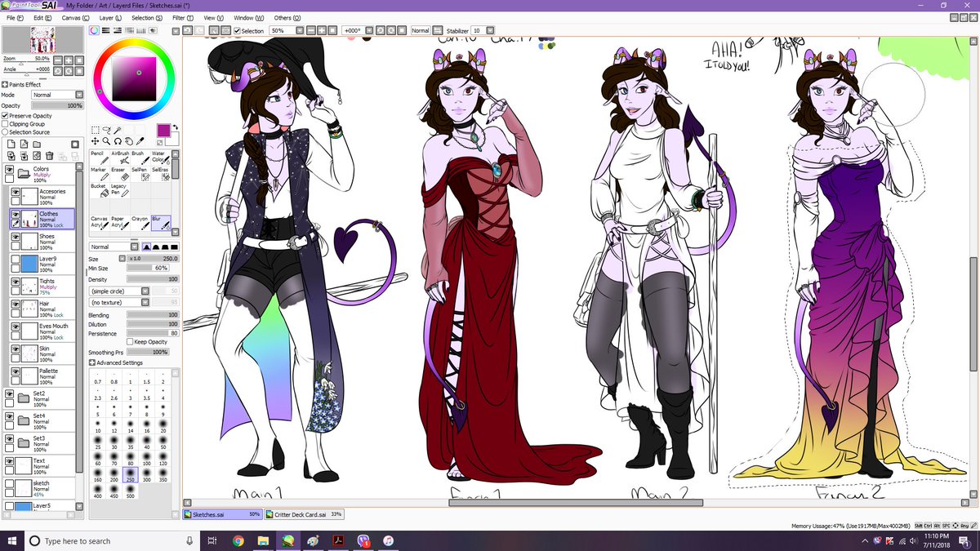Image resolution: width=980 pixels, height=551 pixels.
Task: Select the Eraser tool
Action: click(x=119, y=173)
